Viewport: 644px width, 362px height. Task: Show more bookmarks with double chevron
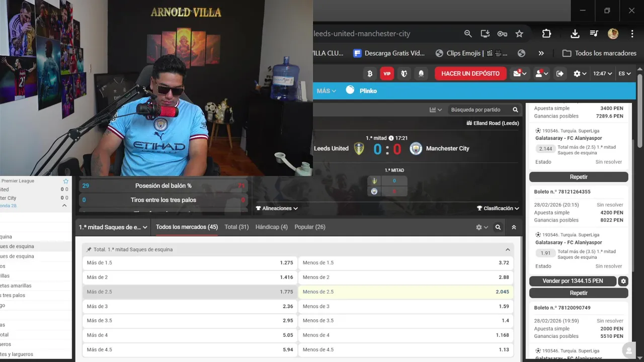tap(541, 53)
